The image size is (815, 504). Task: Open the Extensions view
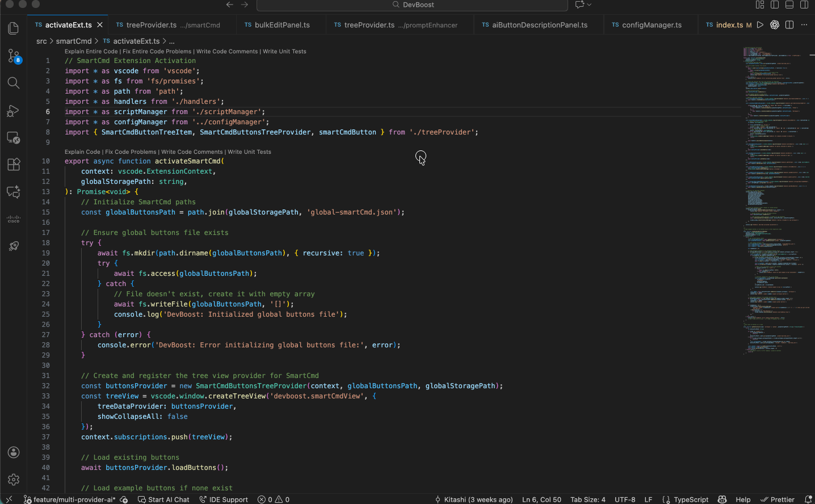pyautogui.click(x=14, y=165)
